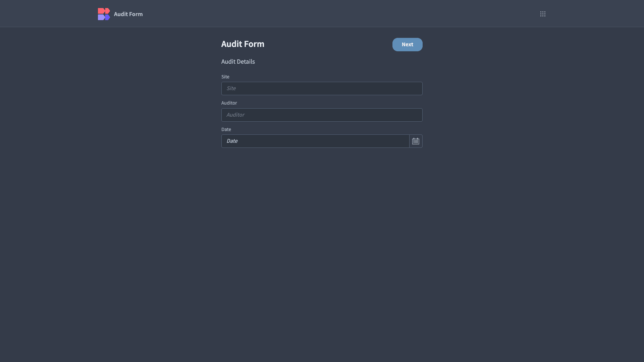Select the Audit Details section heading
Screen dimensions: 644x362
[x=238, y=62]
